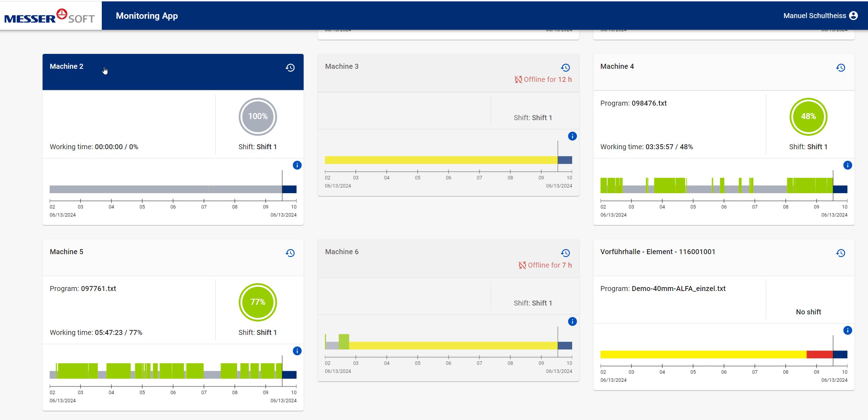
Task: Click the info icon on Machine 5 timeline
Action: point(297,351)
